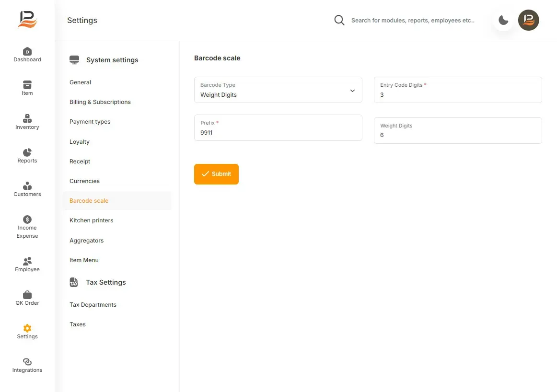The image size is (557, 392).
Task: Click the user profile avatar
Action: tap(528, 20)
